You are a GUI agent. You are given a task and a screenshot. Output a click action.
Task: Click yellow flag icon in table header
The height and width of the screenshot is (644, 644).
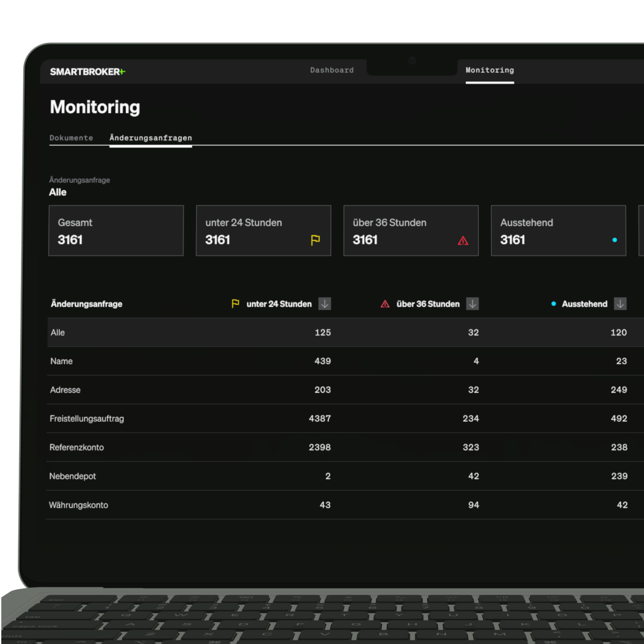pos(235,303)
